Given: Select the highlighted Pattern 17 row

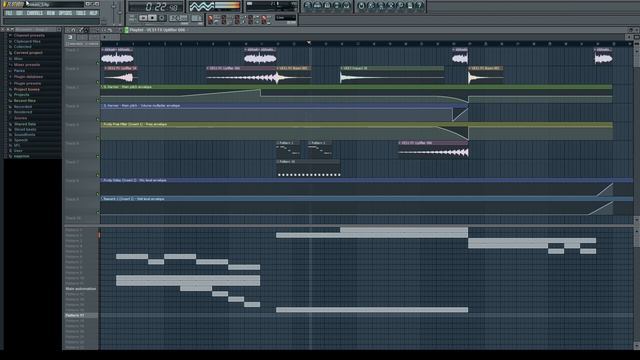Looking at the screenshot, I should point(81,315).
